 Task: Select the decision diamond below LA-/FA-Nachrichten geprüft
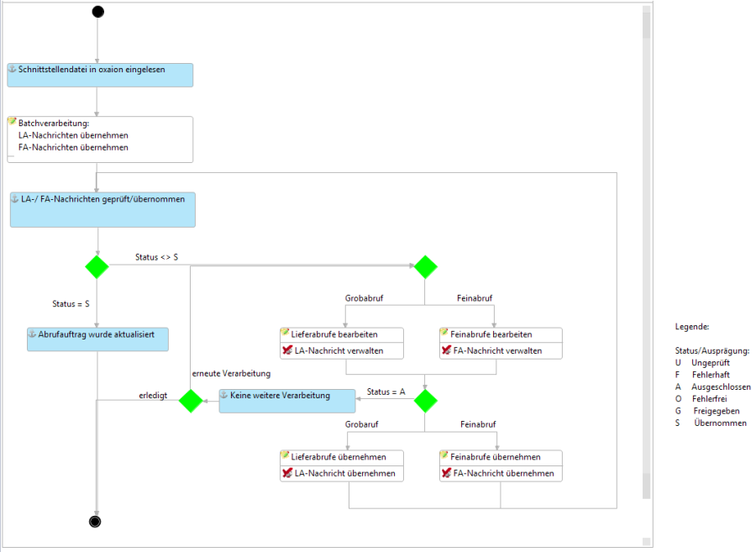97,267
